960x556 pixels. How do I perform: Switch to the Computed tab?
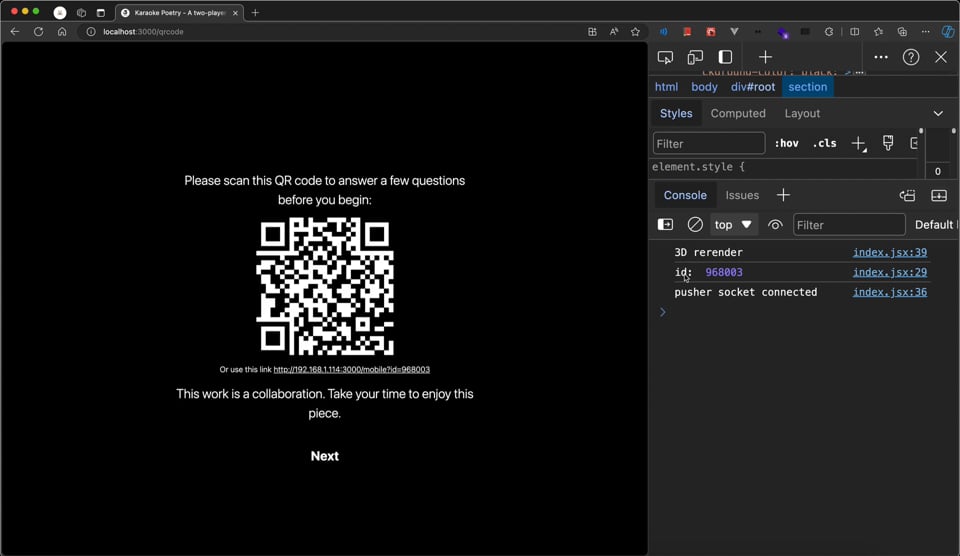738,114
